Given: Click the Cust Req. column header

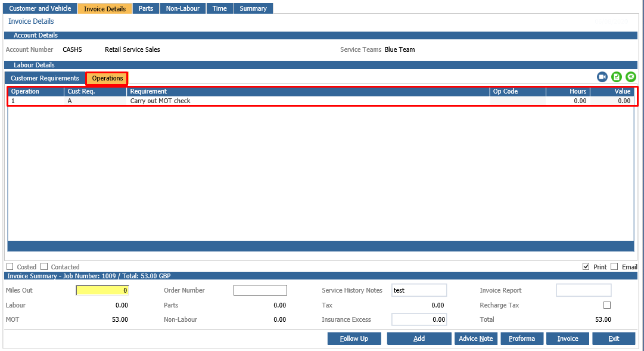Looking at the screenshot, I should pyautogui.click(x=95, y=91).
